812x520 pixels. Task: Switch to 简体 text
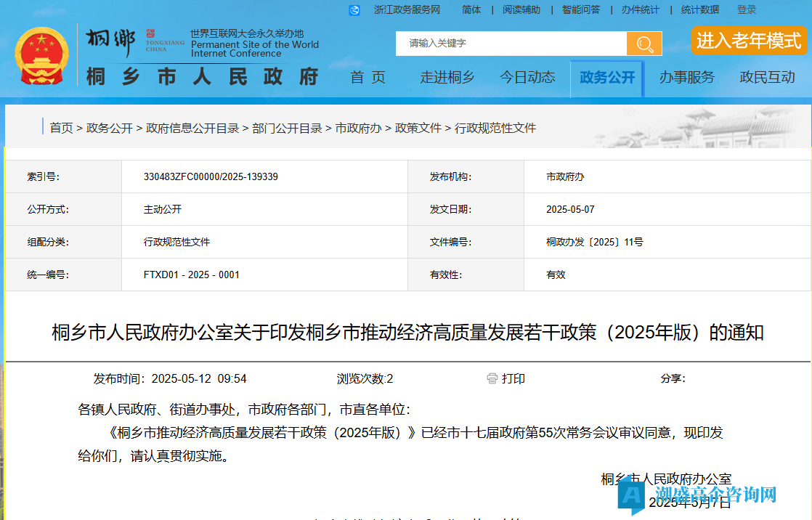coord(471,10)
